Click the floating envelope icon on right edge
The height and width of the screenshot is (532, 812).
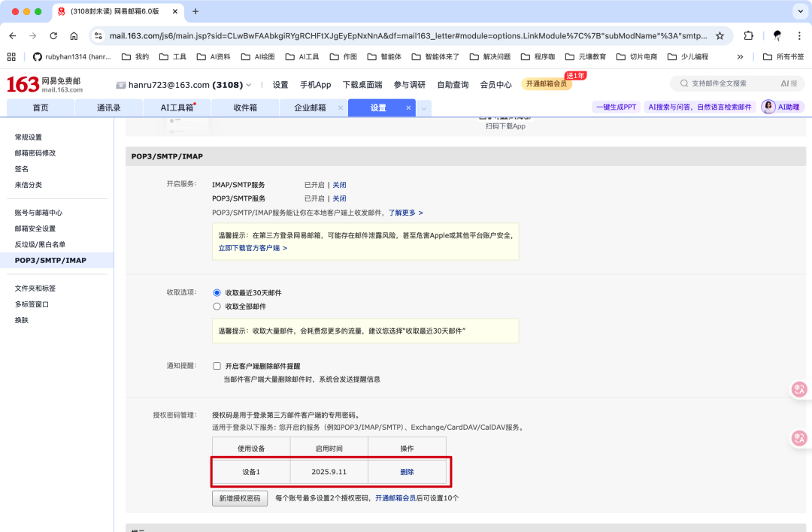pos(799,388)
